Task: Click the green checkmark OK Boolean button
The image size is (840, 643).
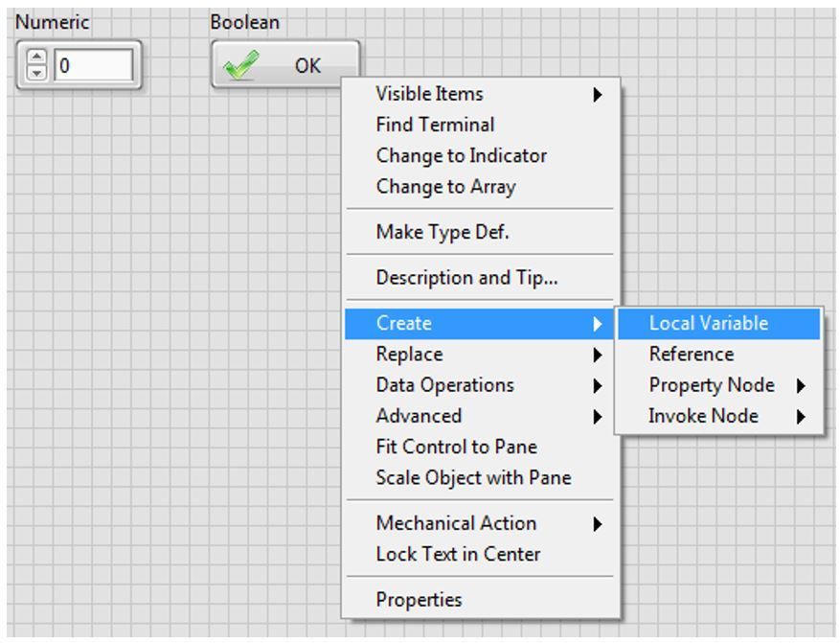Action: point(284,65)
